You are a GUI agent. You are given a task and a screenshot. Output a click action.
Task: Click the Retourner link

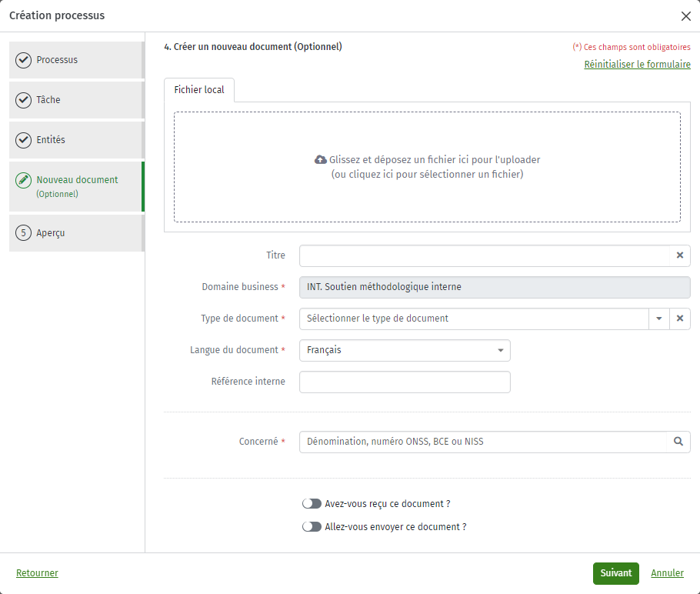point(37,573)
